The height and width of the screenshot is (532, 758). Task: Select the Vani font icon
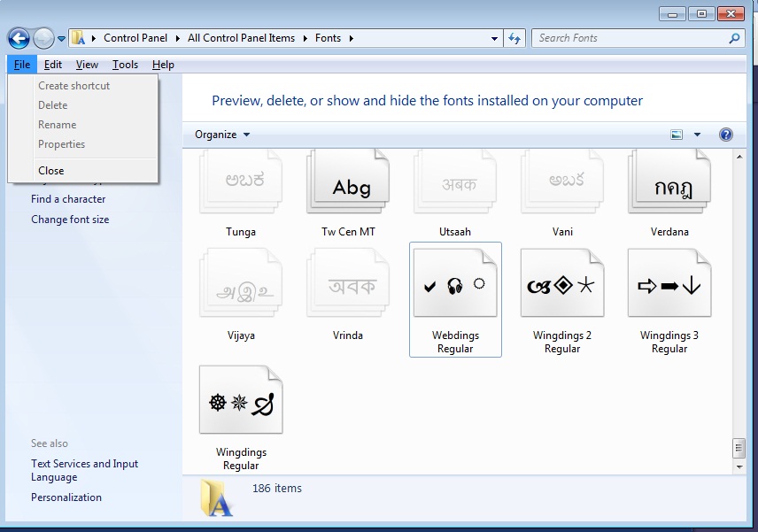(x=562, y=181)
